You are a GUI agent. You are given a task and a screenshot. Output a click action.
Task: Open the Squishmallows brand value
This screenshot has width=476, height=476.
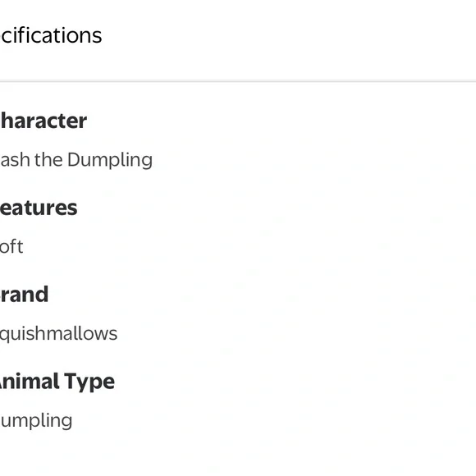(x=58, y=334)
